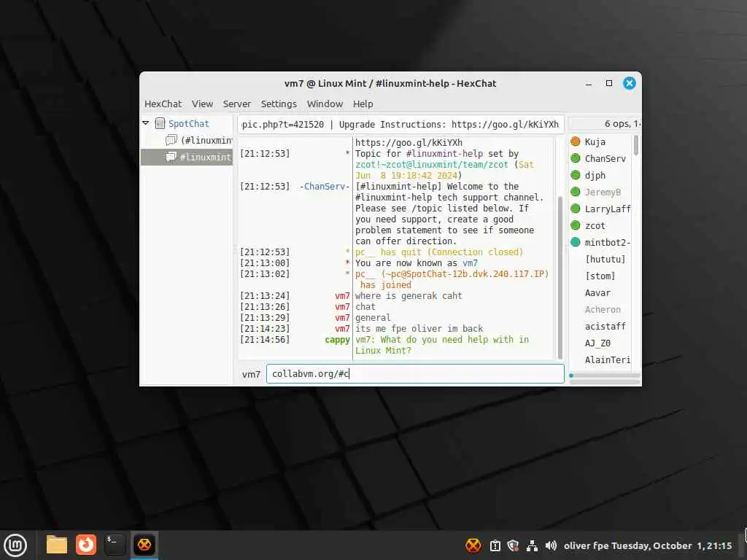
Task: Click the pc__ has joined nickname
Action: pos(365,274)
